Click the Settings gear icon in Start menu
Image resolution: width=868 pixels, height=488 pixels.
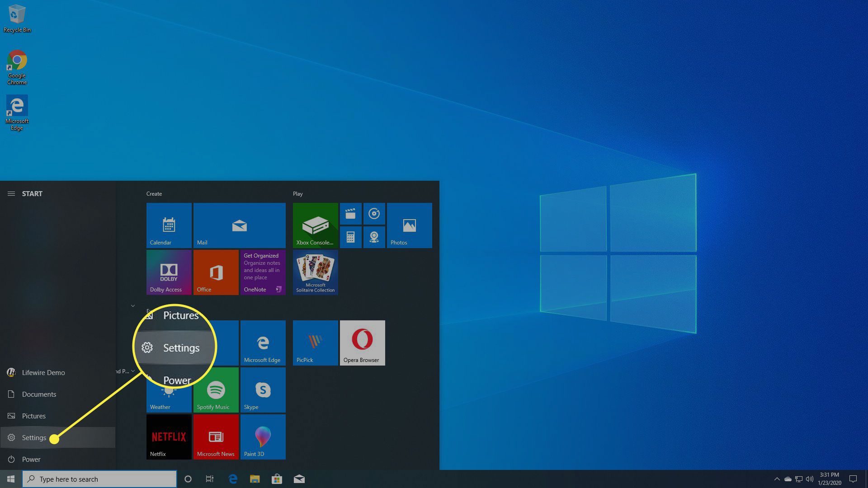11,437
